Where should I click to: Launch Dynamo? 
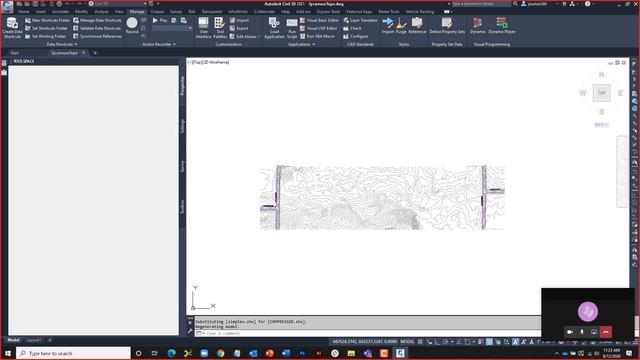(x=477, y=25)
